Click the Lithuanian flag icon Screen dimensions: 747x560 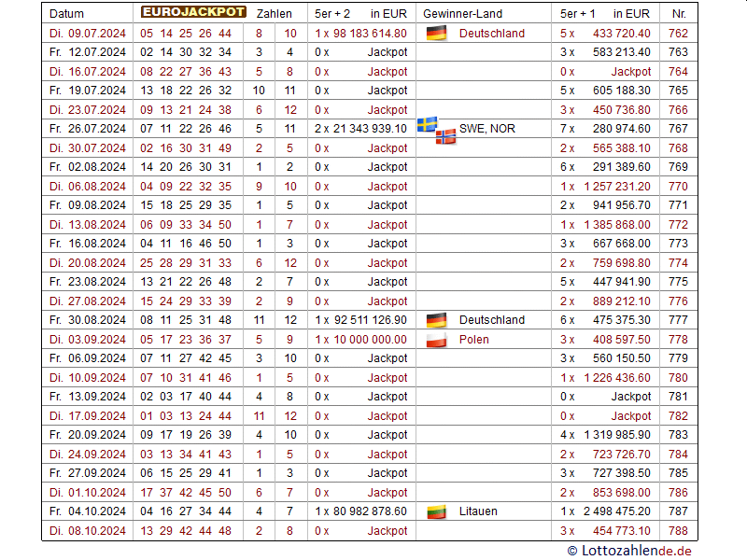pyautogui.click(x=435, y=511)
